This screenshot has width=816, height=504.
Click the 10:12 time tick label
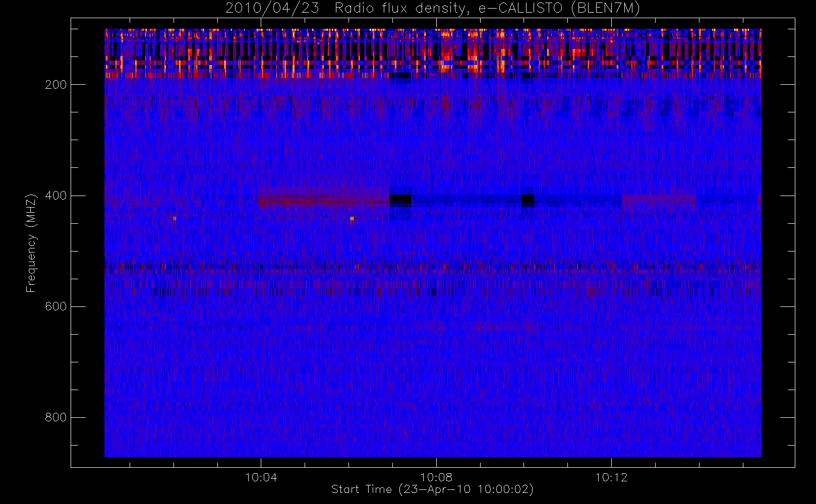point(611,477)
